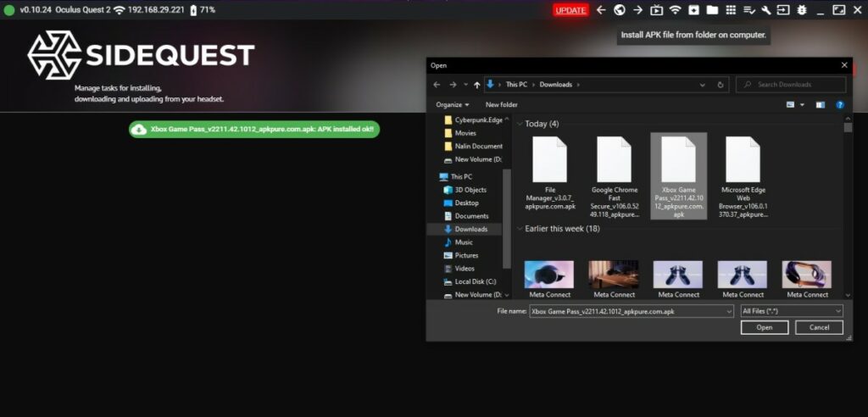Show installed apps grid icon
Image resolution: width=868 pixels, height=417 pixels.
(x=730, y=10)
